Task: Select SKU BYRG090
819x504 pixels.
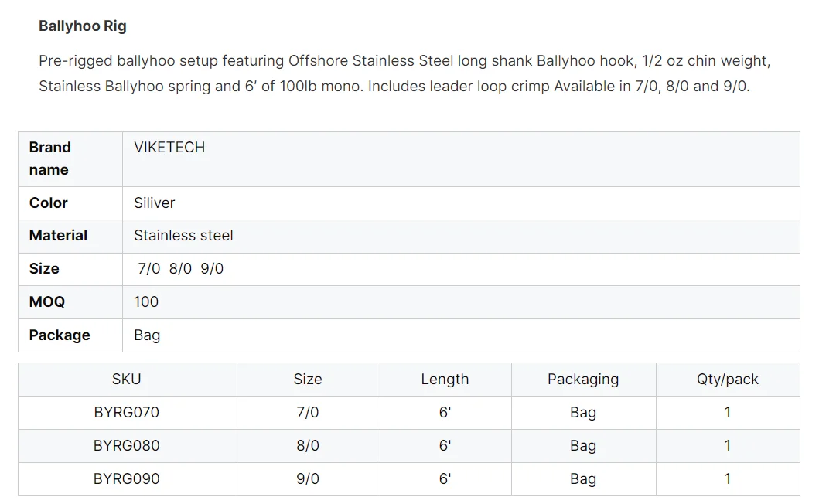Action: pos(127,479)
